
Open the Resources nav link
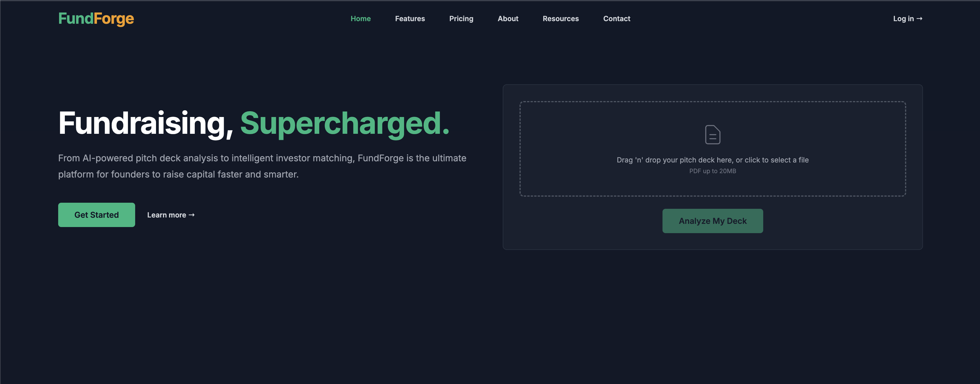[560, 19]
